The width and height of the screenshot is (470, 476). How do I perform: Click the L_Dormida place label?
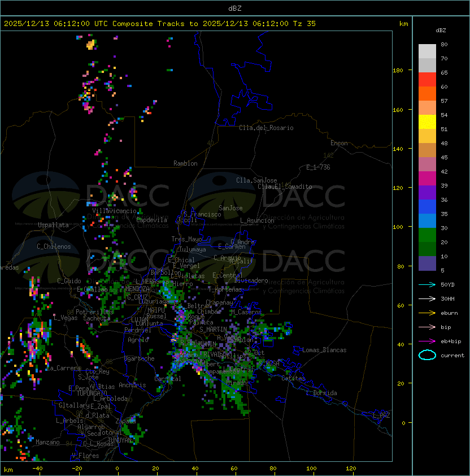[x=321, y=393]
